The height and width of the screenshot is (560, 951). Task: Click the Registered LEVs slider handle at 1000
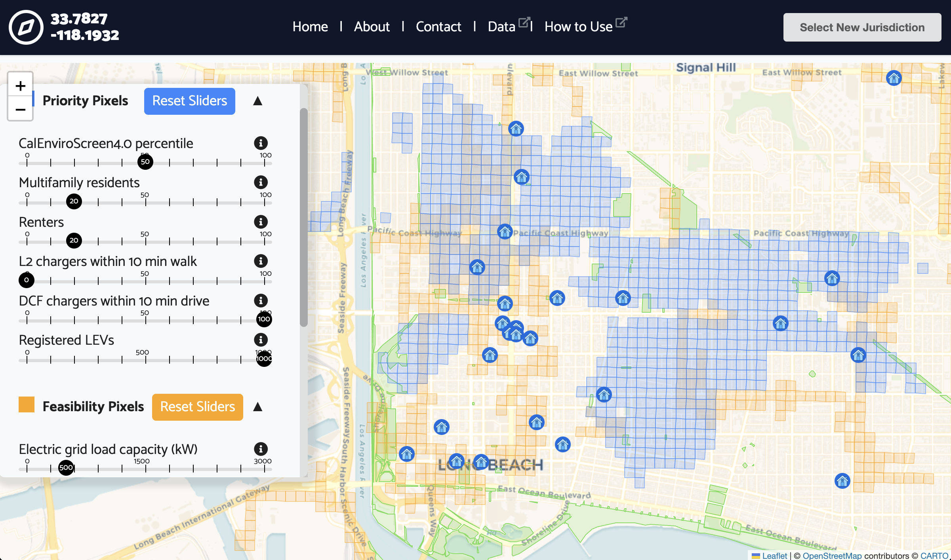pos(264,359)
